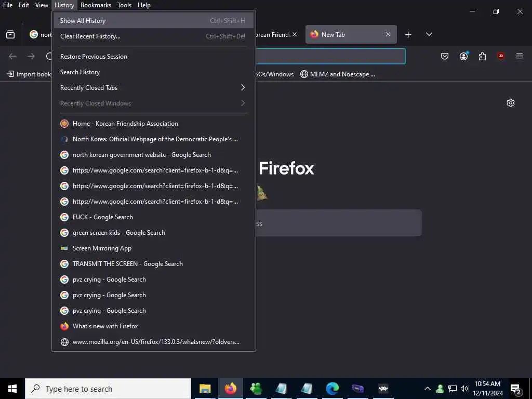Open the notification center icon
The image size is (532, 399).
pyautogui.click(x=516, y=389)
